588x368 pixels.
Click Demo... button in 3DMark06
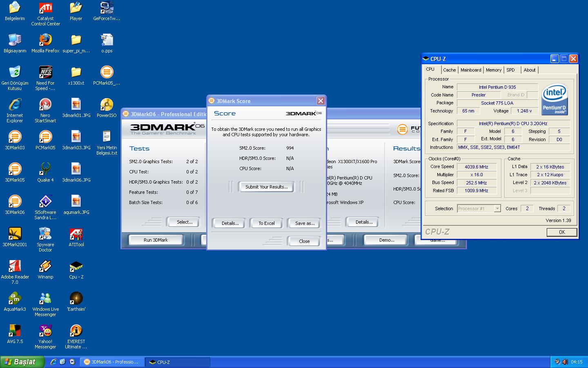pyautogui.click(x=387, y=240)
